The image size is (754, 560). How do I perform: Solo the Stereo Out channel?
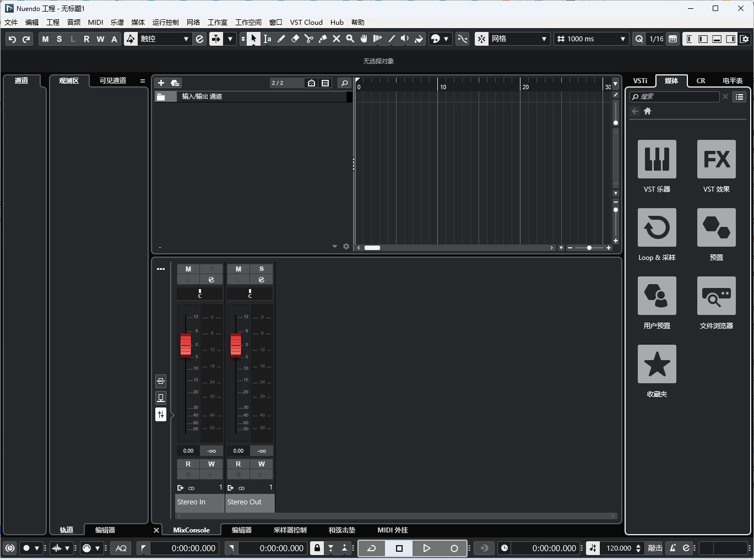[262, 269]
